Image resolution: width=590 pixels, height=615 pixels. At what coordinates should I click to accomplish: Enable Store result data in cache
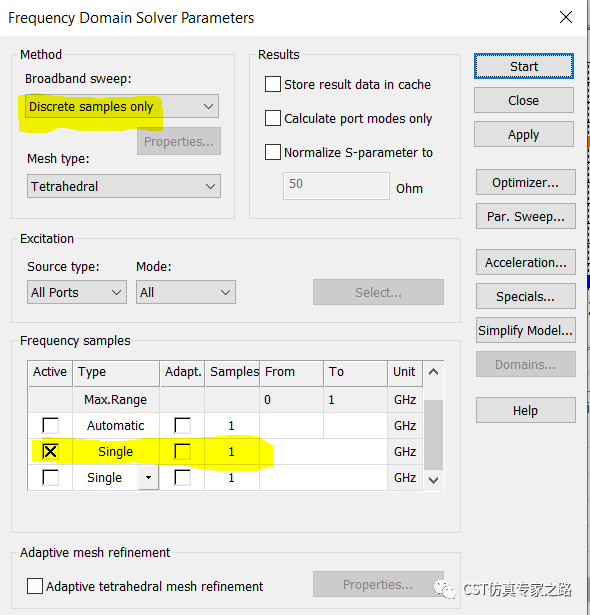point(273,84)
